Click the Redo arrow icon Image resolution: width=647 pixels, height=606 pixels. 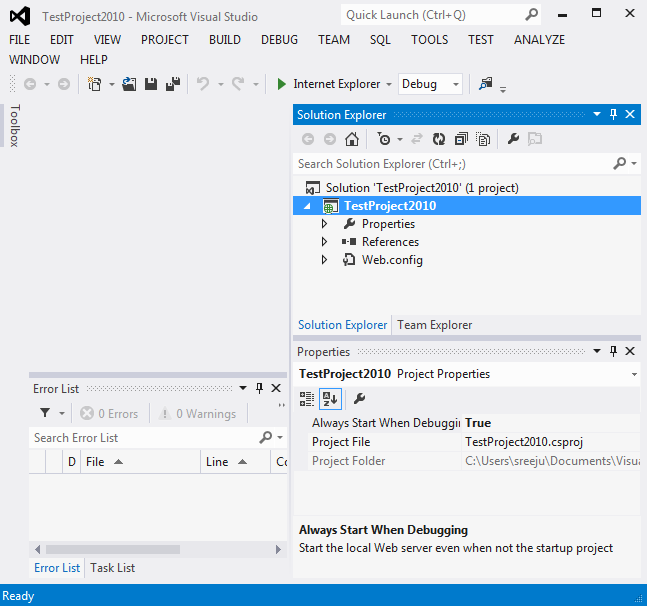(x=238, y=84)
